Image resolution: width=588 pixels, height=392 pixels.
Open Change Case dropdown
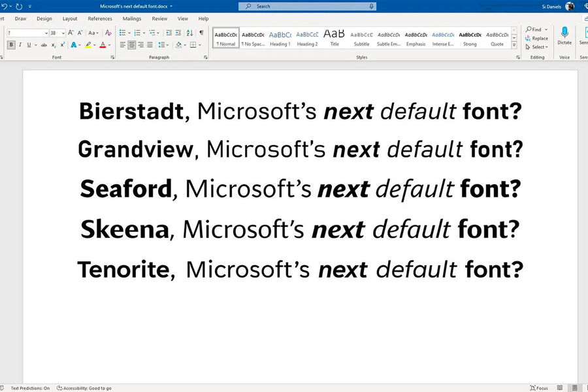93,33
